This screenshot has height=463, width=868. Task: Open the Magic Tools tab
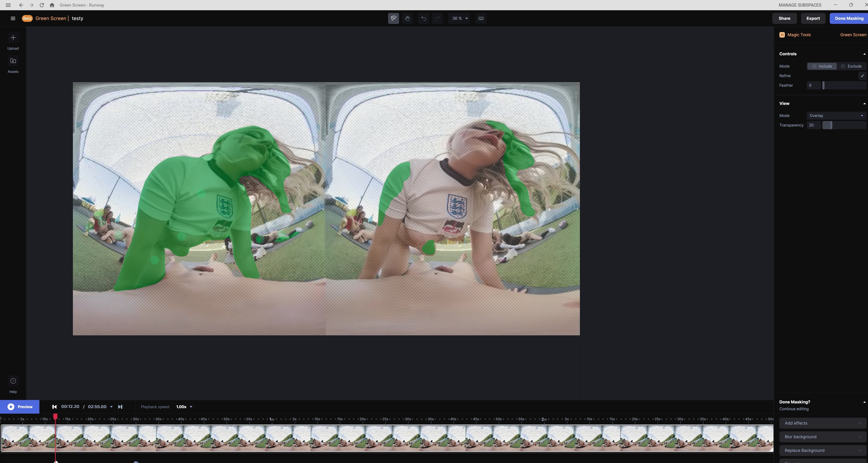(799, 35)
